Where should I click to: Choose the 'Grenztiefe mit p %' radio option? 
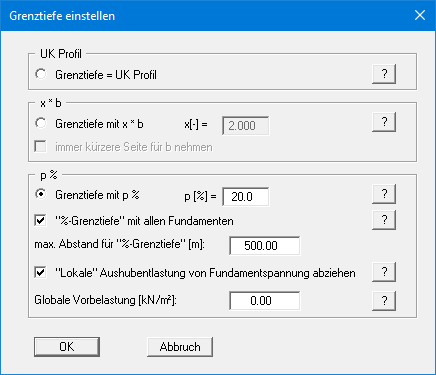(41, 194)
